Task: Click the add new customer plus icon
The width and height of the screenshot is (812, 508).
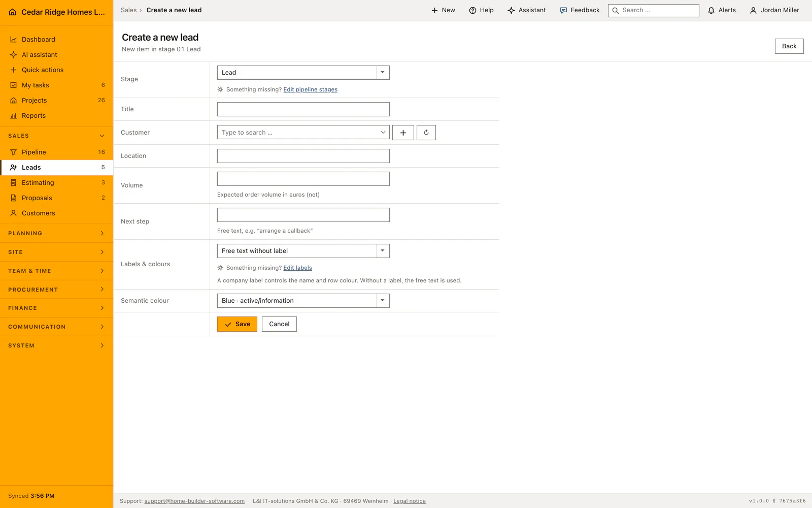Action: pyautogui.click(x=403, y=133)
